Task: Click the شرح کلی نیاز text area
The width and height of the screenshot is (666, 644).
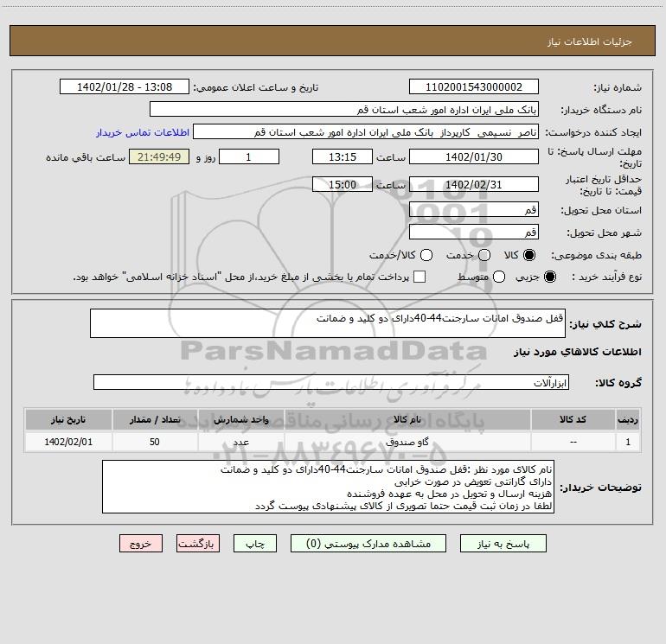Action: [x=328, y=323]
